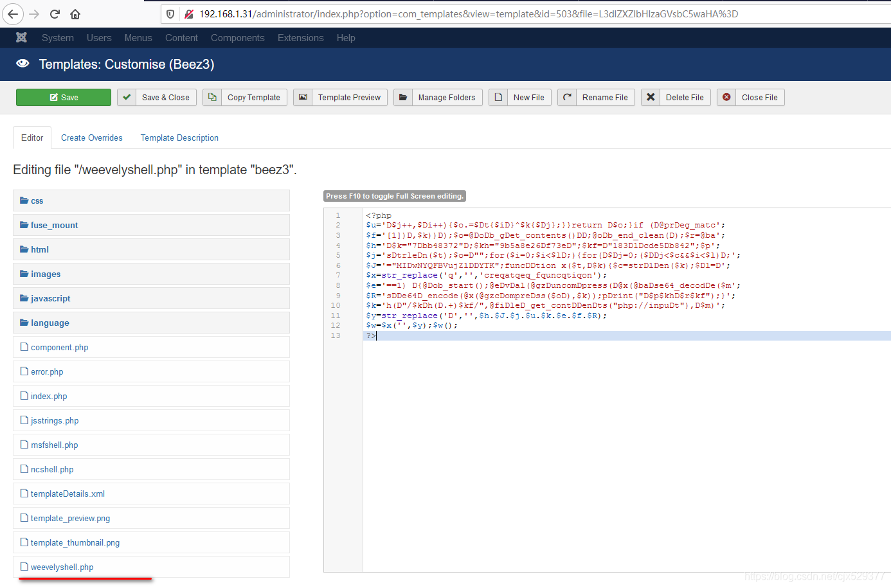This screenshot has width=891, height=588.
Task: Click Copy Template label
Action: (254, 98)
